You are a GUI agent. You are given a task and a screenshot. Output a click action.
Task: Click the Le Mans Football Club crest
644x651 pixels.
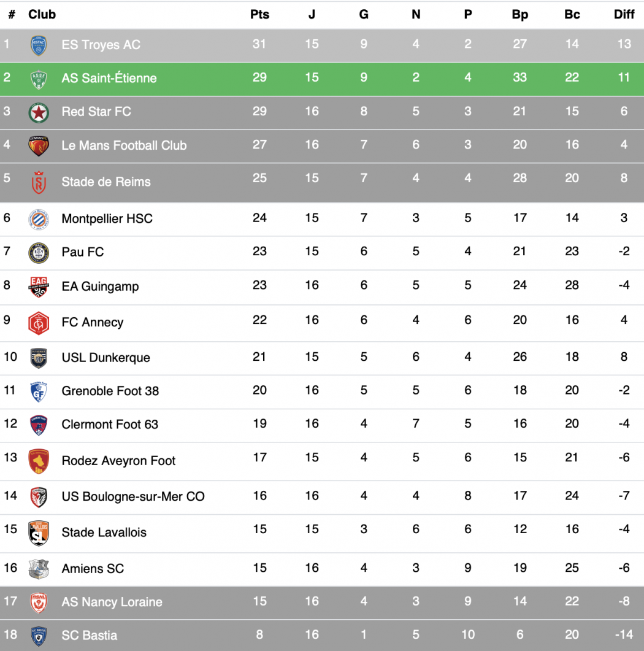coord(39,146)
